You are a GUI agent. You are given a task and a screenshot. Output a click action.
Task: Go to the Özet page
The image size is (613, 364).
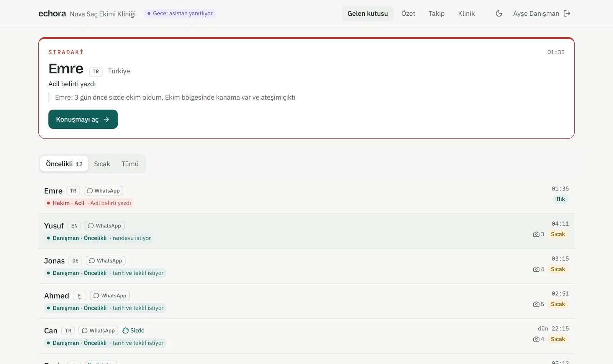(408, 13)
